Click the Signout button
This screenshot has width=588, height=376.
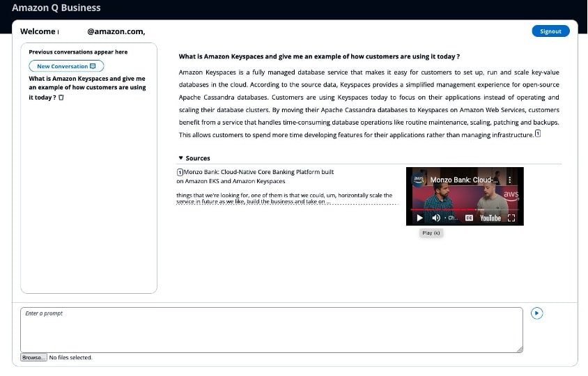pyautogui.click(x=550, y=31)
